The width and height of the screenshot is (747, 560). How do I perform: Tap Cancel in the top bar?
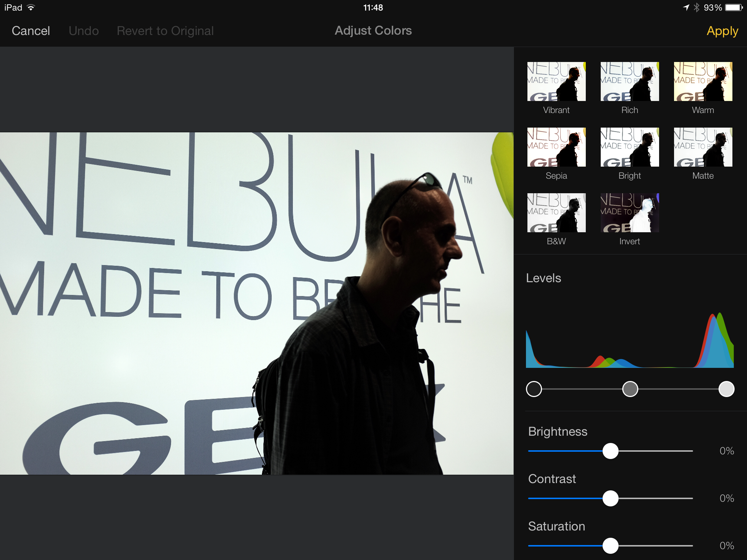coord(31,31)
